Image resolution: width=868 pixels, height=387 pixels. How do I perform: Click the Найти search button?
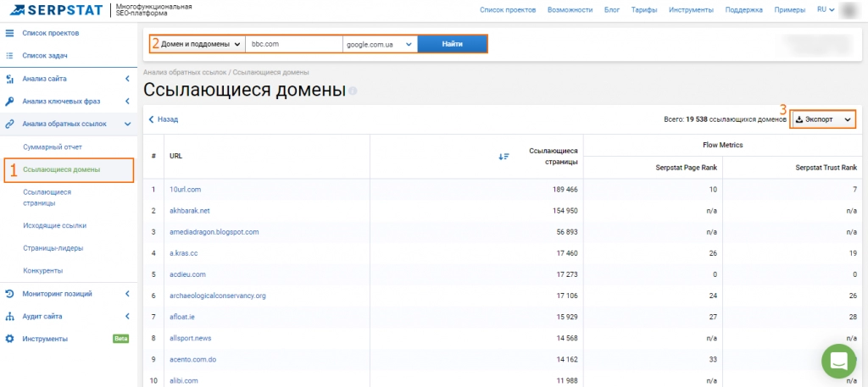[x=453, y=44]
